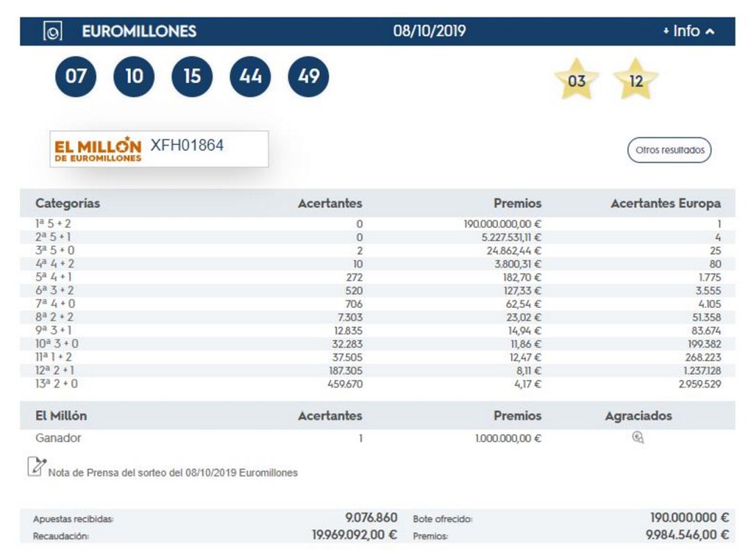This screenshot has width=751, height=560.
Task: Click Recaudación value 19.969.092,00 €
Action: [355, 535]
